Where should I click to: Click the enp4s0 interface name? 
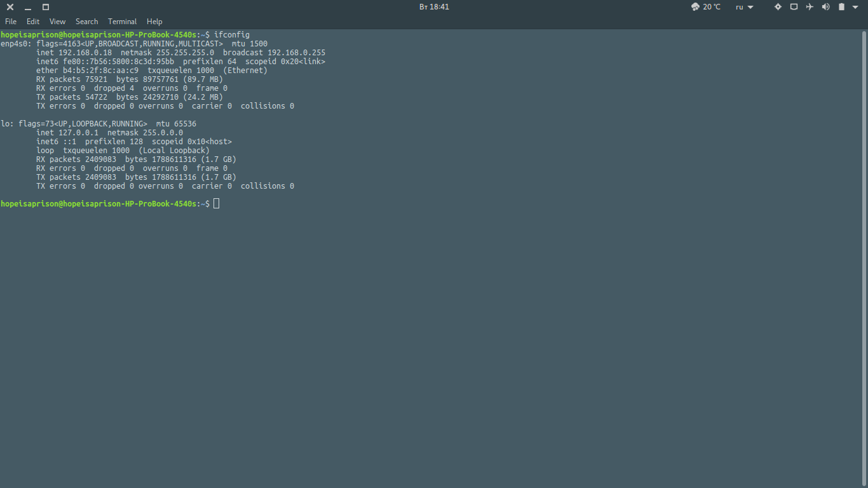point(14,43)
